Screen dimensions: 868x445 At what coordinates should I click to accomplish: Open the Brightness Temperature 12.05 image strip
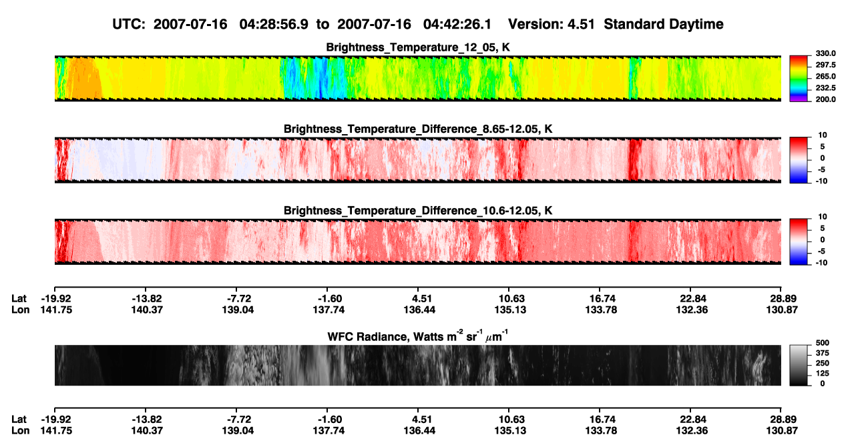click(x=417, y=78)
